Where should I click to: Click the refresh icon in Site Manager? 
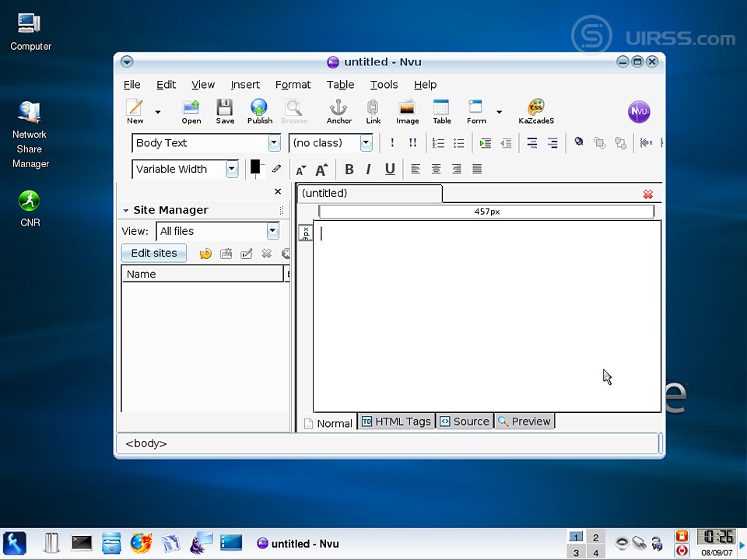[x=205, y=254]
